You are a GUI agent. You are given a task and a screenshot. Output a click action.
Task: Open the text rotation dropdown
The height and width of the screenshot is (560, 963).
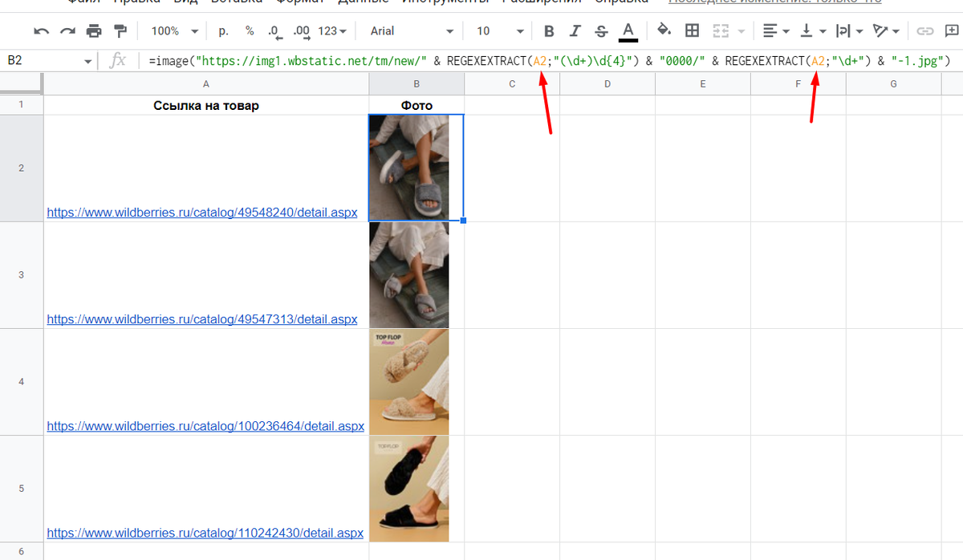[x=887, y=31]
